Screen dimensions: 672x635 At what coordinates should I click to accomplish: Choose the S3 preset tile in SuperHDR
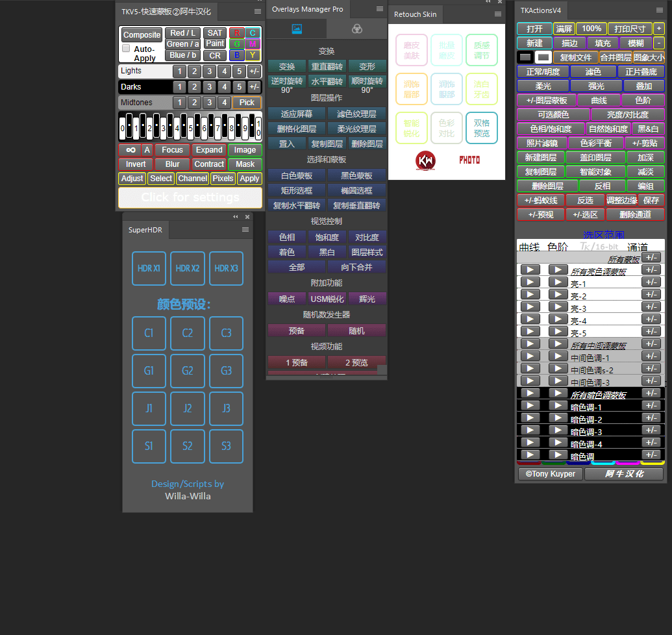226,446
